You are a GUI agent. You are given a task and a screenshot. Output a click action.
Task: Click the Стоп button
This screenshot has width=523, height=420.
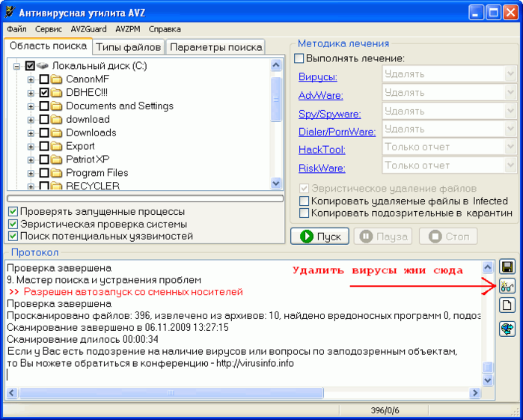pyautogui.click(x=448, y=237)
